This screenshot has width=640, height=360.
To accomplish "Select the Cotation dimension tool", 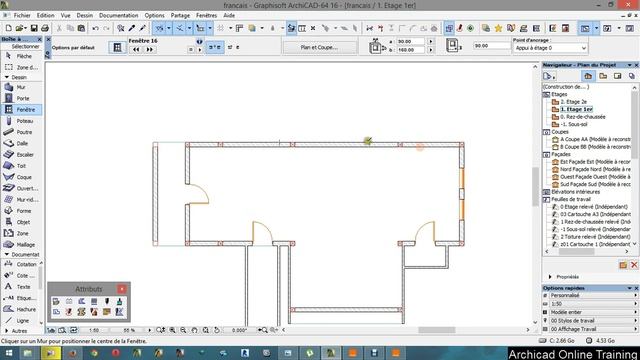I will coord(20,264).
